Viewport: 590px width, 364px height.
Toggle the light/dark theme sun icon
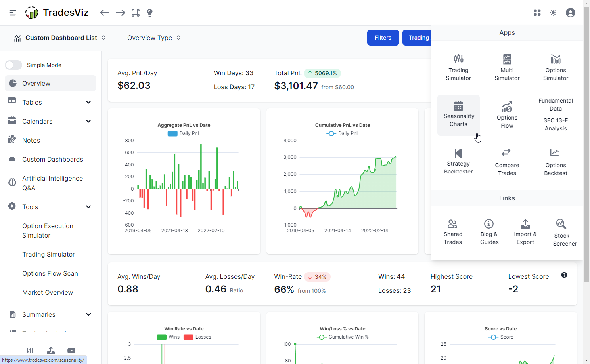tap(553, 13)
